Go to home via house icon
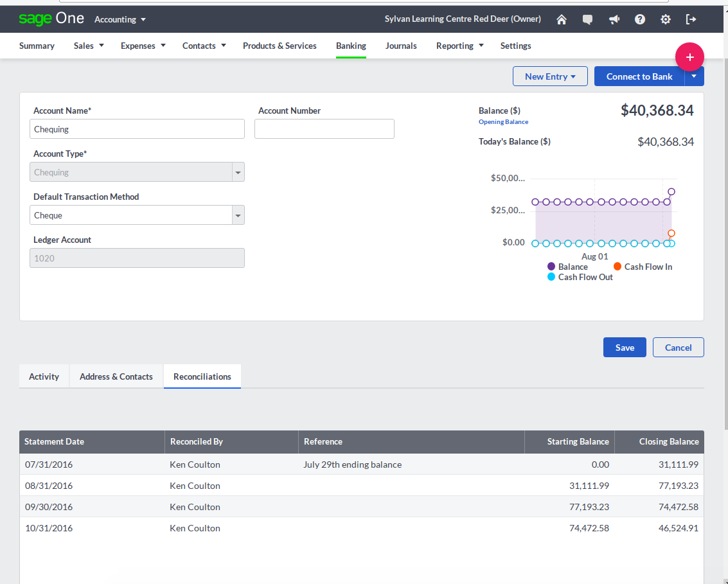This screenshot has width=728, height=584. (562, 19)
